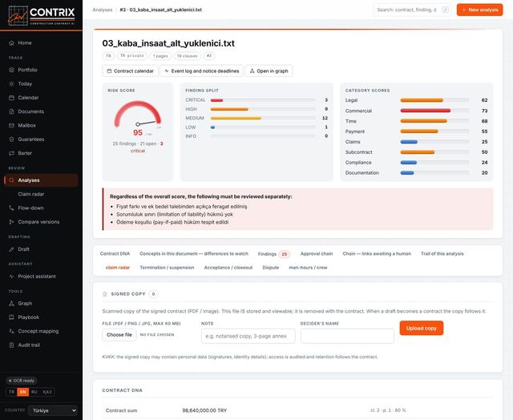Click the TR private tag
Screen dimensions: 513x420
coord(131,56)
